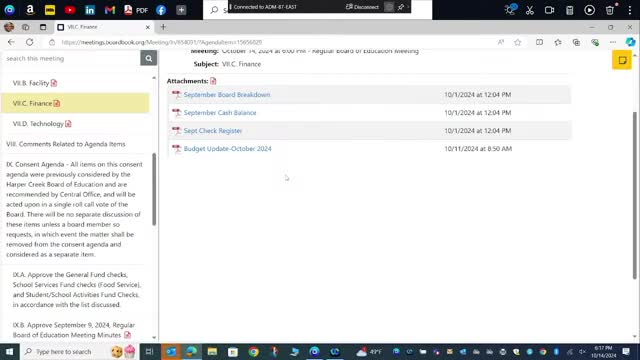This screenshot has height=360, width=640.
Task: Select VII.B. Facility agenda item
Action: (x=31, y=83)
